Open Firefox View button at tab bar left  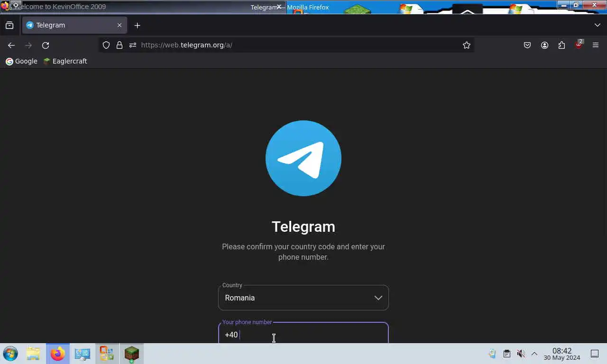pos(9,25)
